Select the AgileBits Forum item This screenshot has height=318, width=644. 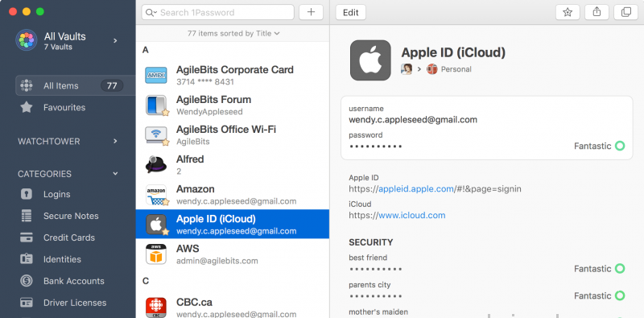pos(233,105)
